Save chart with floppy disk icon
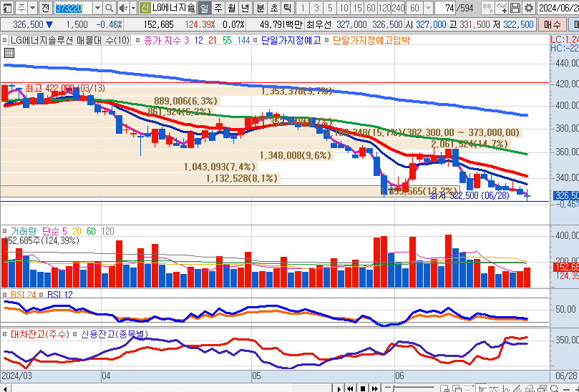This screenshot has width=579, height=392. 515,8
